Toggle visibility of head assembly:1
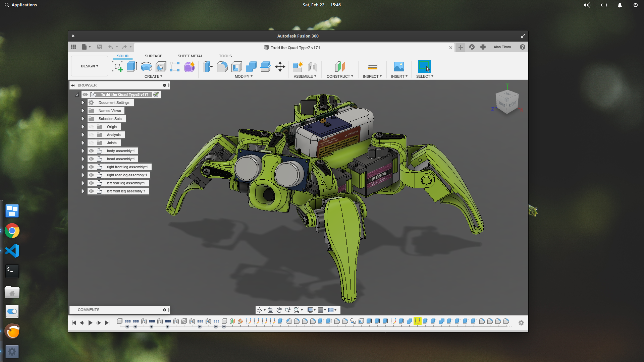Viewport: 644px width, 362px height. coord(92,159)
